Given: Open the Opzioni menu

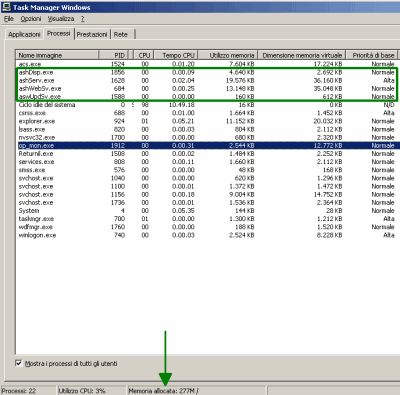Looking at the screenshot, I should click(31, 19).
